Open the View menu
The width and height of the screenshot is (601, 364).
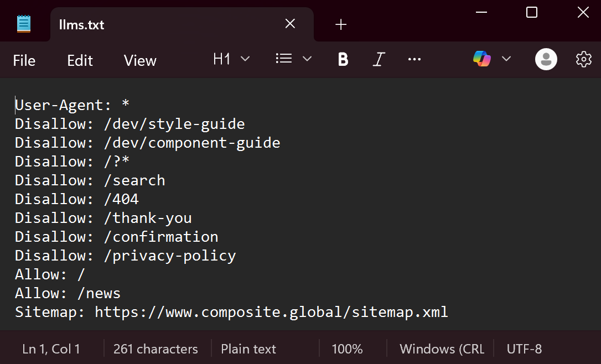click(139, 61)
